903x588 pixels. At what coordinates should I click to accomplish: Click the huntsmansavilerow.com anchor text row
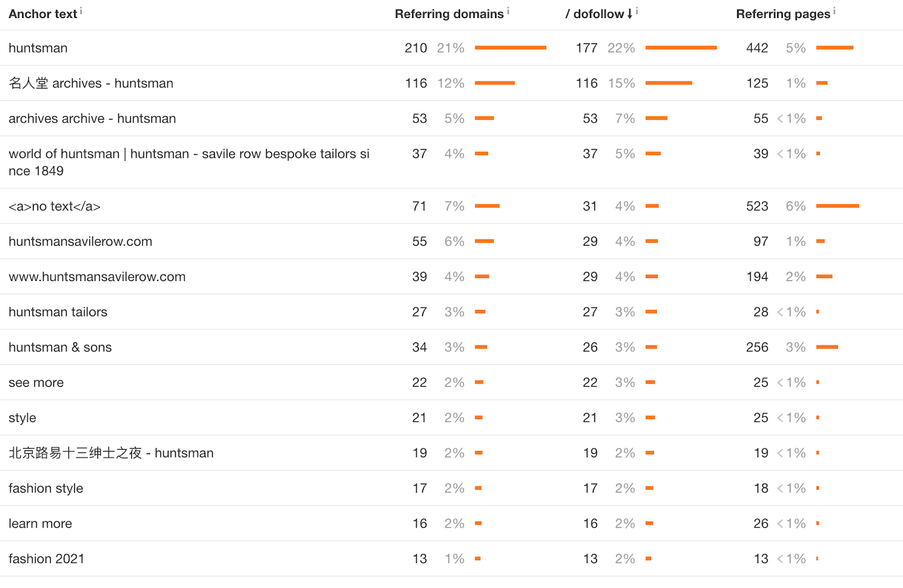[x=80, y=242]
